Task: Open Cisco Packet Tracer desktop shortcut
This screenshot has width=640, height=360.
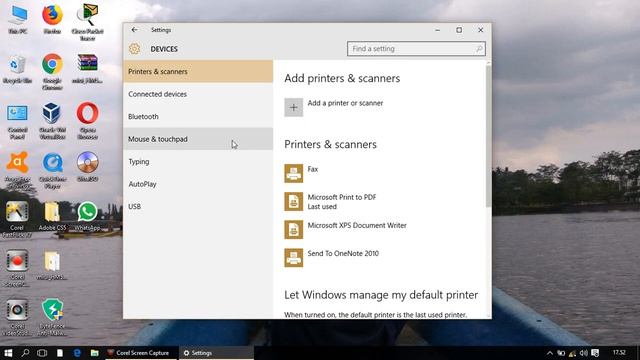Action: (87, 22)
